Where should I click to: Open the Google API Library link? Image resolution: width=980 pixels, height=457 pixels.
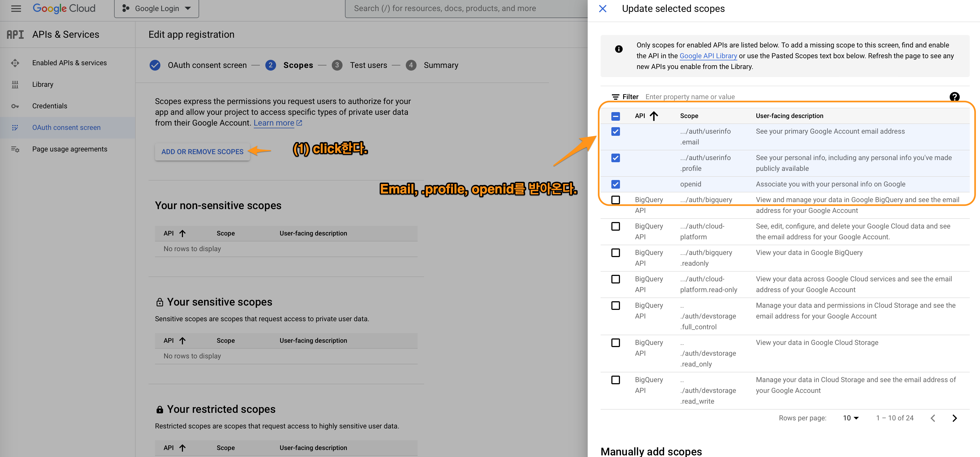tap(708, 56)
